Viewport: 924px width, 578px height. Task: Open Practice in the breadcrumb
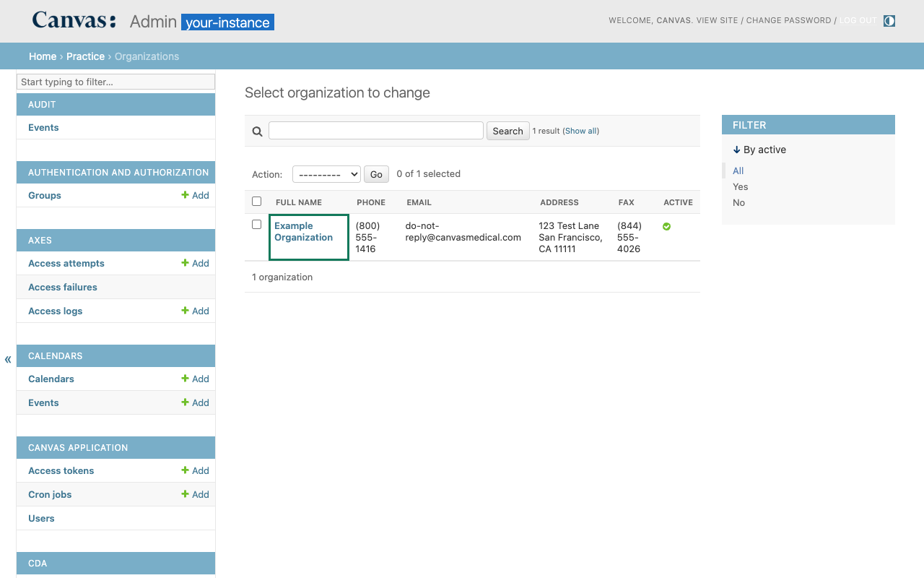tap(85, 56)
